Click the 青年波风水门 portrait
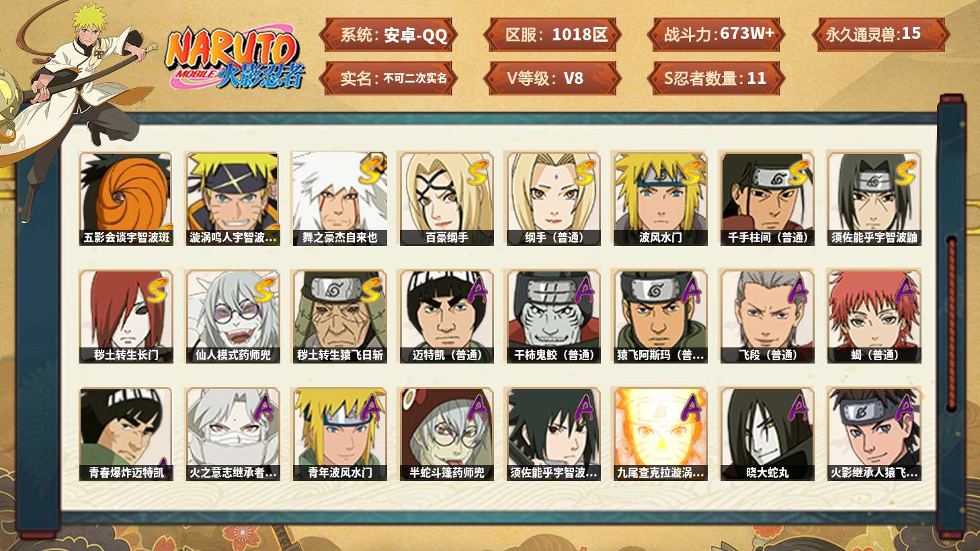The width and height of the screenshot is (980, 551). pos(339,434)
